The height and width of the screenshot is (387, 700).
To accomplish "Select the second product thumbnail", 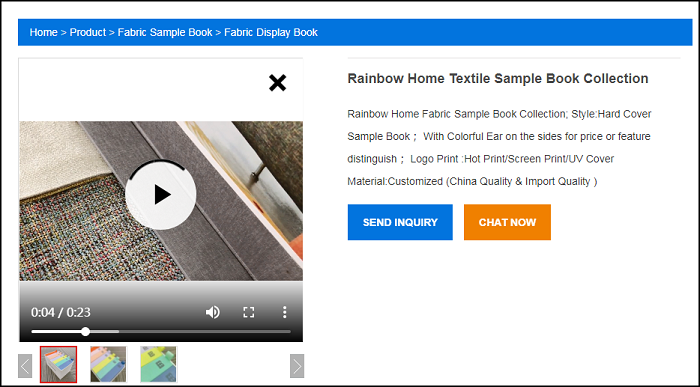I will pos(108,364).
